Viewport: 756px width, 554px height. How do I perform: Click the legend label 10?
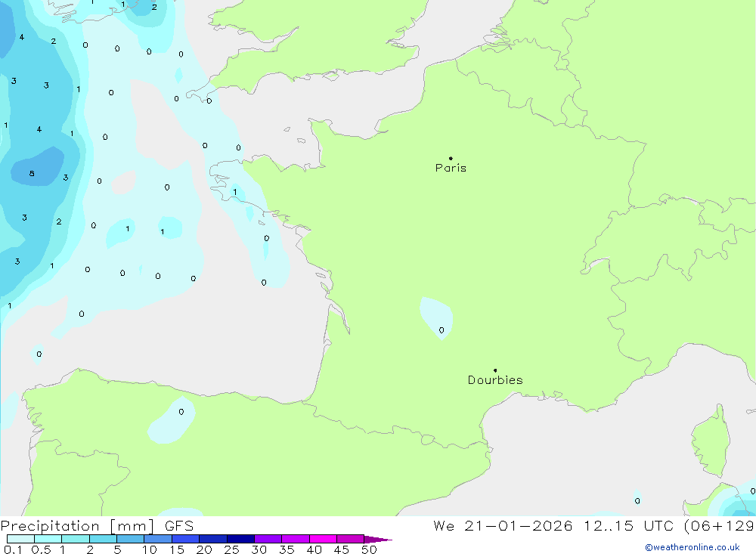coord(150,549)
